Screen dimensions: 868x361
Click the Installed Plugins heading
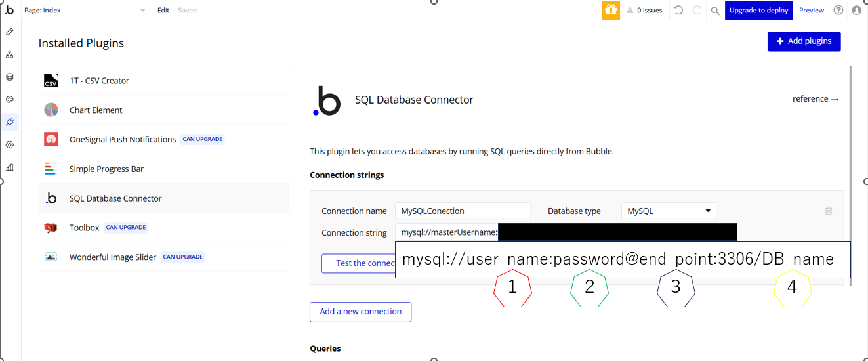coord(81,43)
